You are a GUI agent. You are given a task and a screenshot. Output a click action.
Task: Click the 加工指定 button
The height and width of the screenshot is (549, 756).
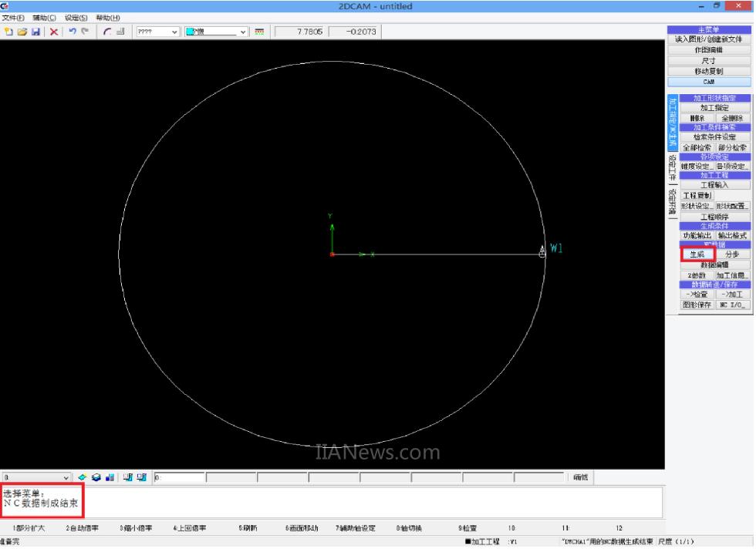(x=714, y=108)
